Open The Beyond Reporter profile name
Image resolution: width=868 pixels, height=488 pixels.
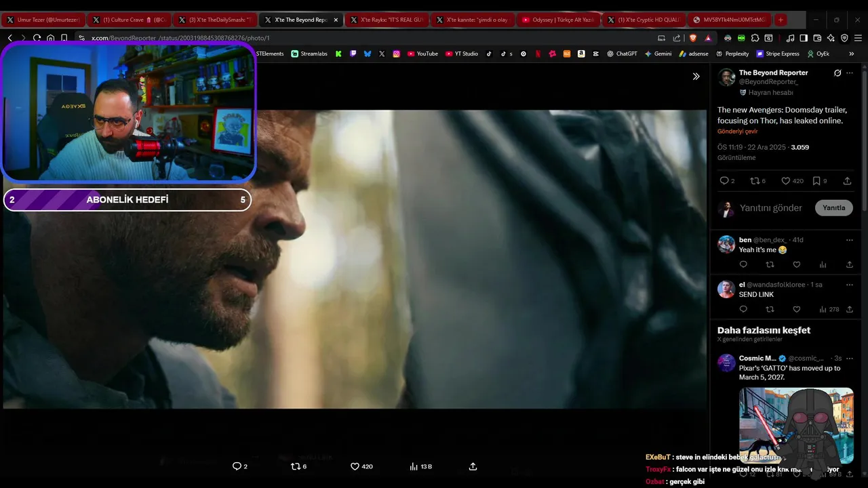pyautogui.click(x=773, y=73)
